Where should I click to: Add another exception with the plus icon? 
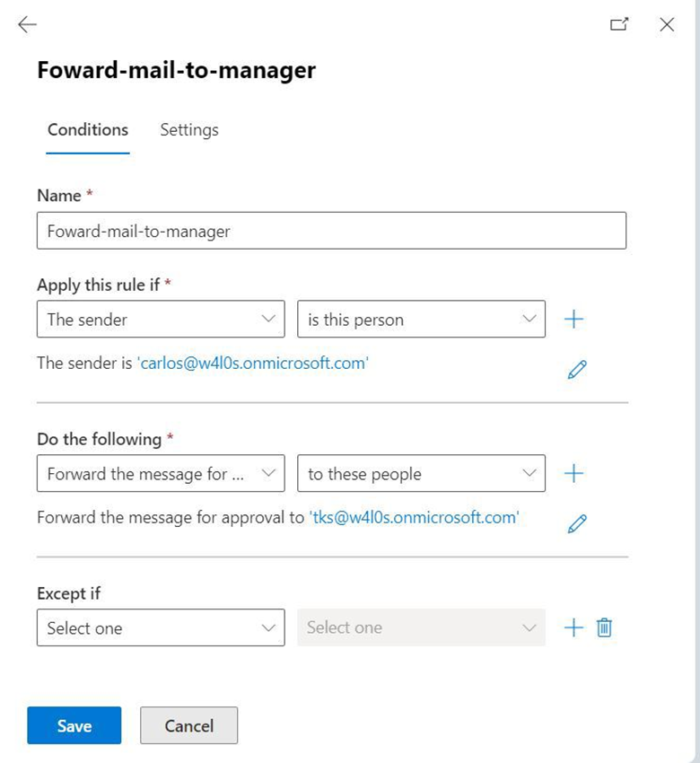coord(573,628)
